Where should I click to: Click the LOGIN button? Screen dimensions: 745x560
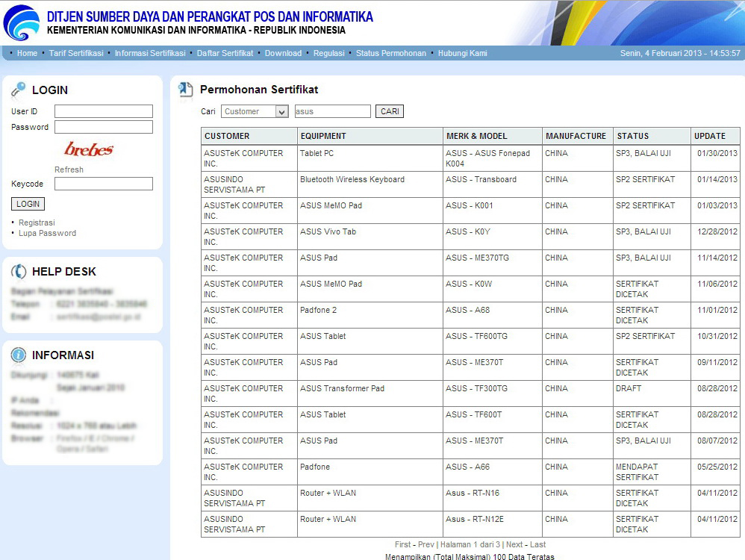28,204
